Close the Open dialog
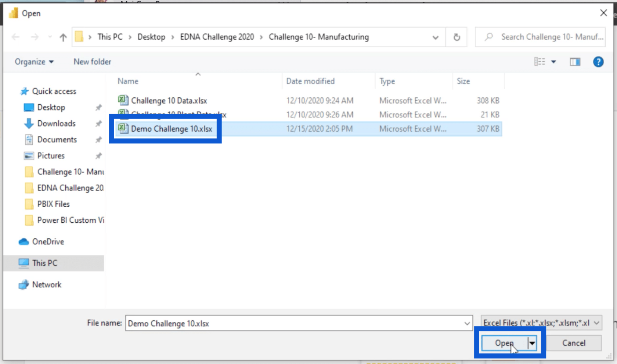The width and height of the screenshot is (617, 364). click(603, 13)
